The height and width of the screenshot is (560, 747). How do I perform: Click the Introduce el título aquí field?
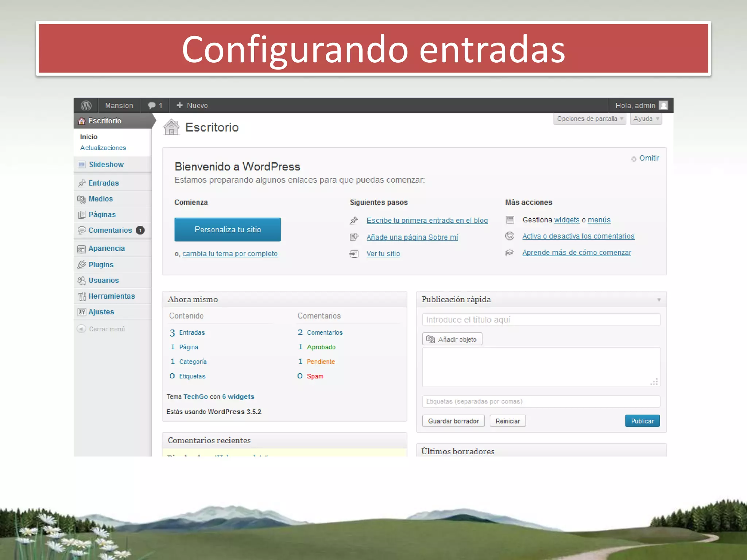[x=541, y=320]
